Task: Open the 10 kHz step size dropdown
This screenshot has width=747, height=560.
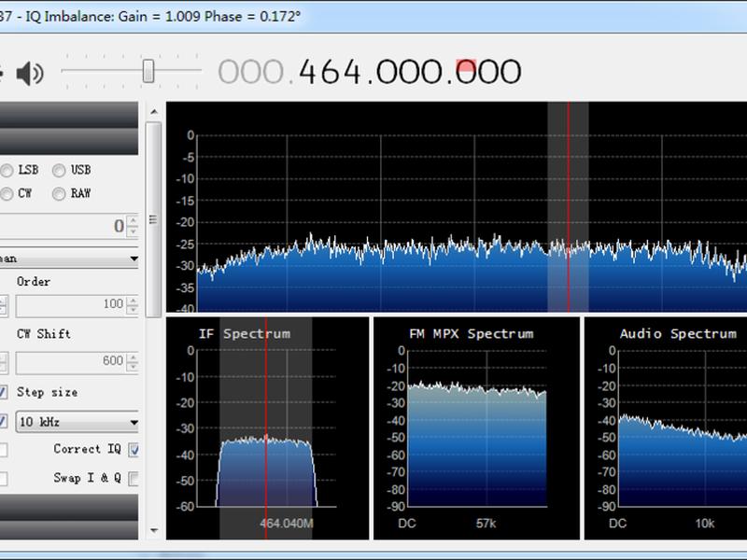Action: (x=78, y=422)
